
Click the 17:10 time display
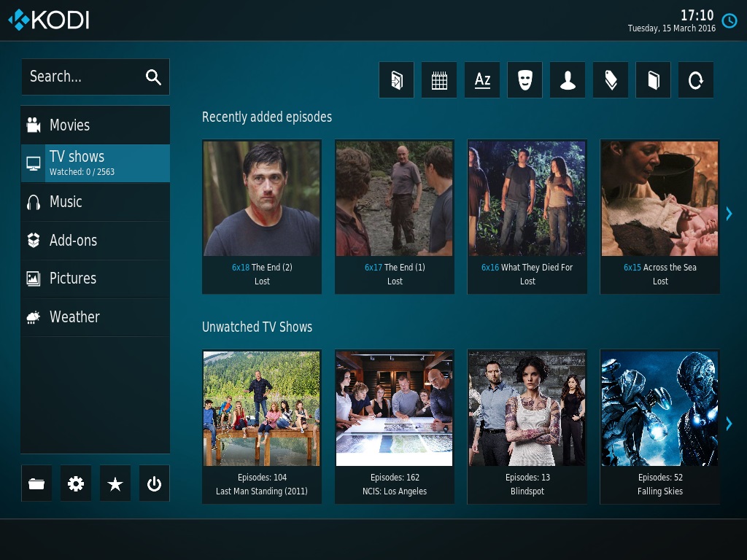[x=697, y=15]
